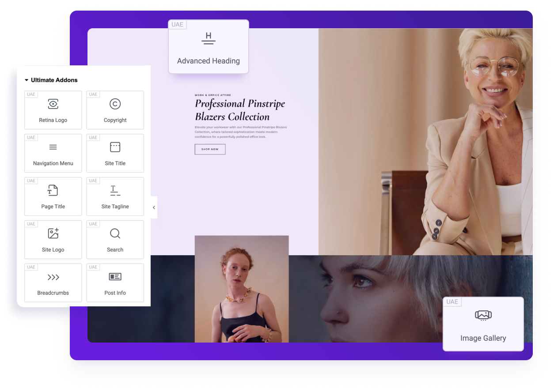Collapse the Ultimate Addons section arrow
This screenshot has width=554, height=392.
tap(27, 80)
